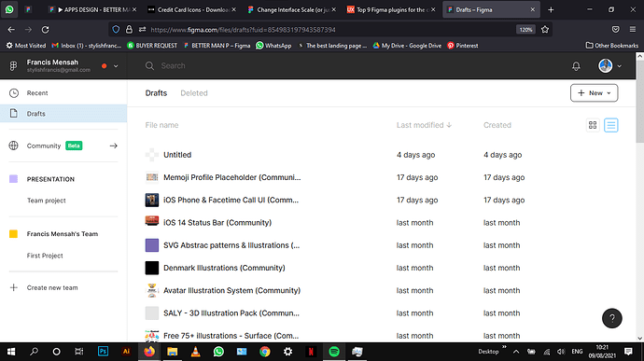
Task: Click the 120% zoom indicator
Action: coord(525,30)
